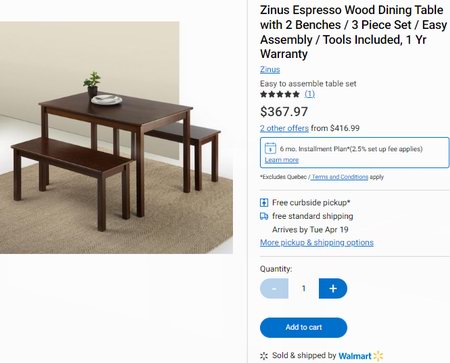Click the shipping truck icon
Viewport: 450px width, 363px height.
pyautogui.click(x=264, y=216)
